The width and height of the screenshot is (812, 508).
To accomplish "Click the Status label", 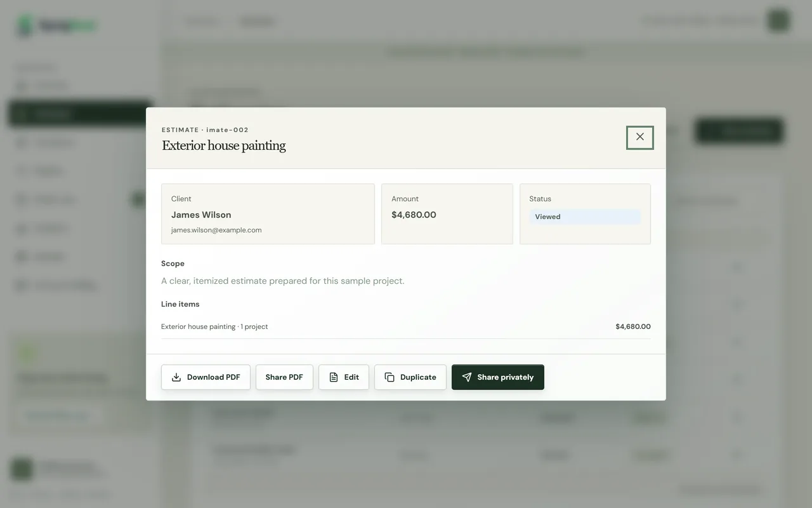I will [x=540, y=199].
